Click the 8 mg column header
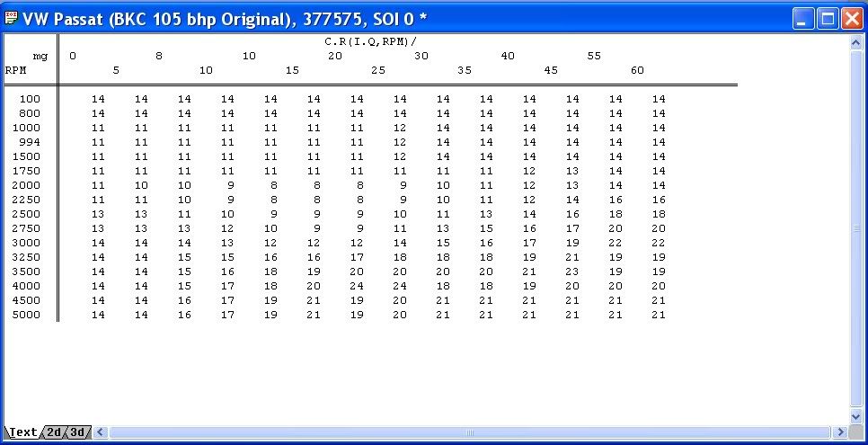The image size is (868, 445). 159,56
